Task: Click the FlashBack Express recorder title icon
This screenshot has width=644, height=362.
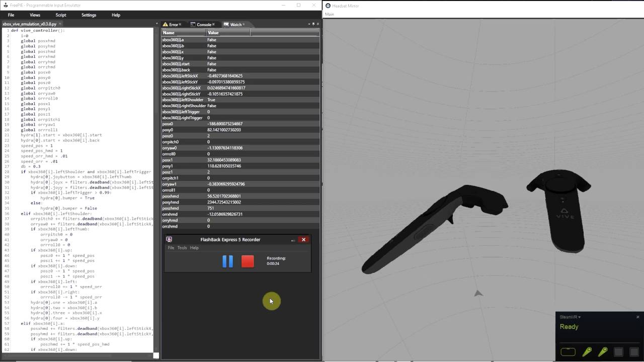Action: [x=169, y=240]
